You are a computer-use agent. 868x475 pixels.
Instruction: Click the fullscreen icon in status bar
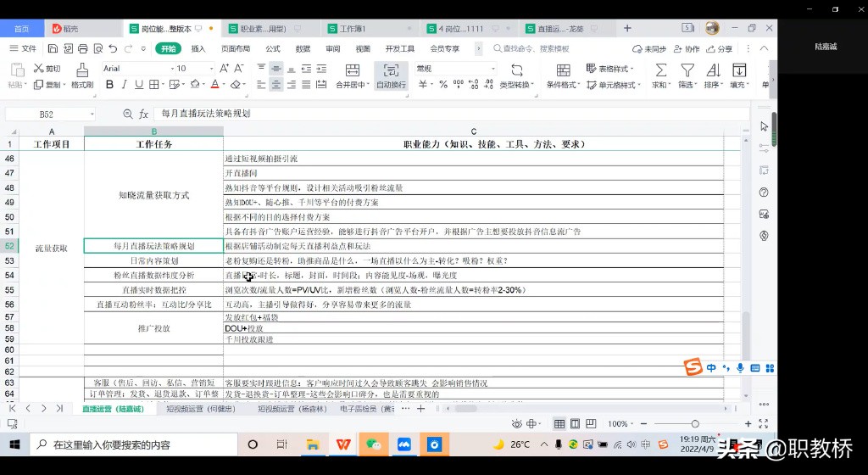[x=764, y=423]
